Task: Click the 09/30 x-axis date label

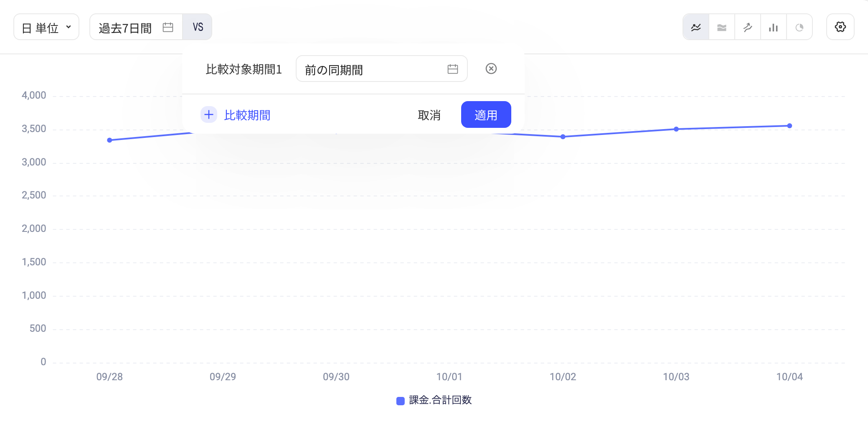Action: [x=336, y=377]
